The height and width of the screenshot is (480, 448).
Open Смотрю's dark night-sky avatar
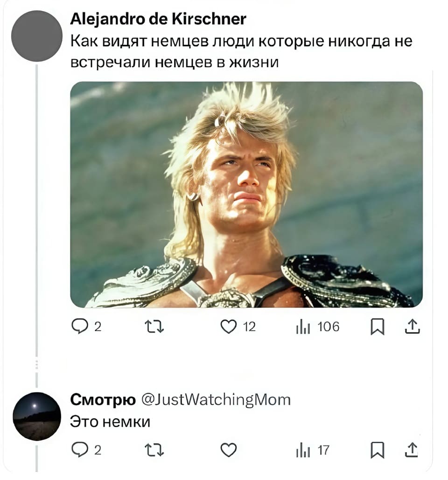tap(37, 416)
